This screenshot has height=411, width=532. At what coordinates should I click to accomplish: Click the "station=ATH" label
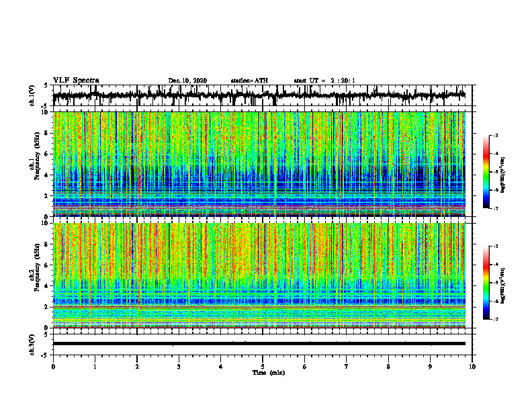pos(249,81)
